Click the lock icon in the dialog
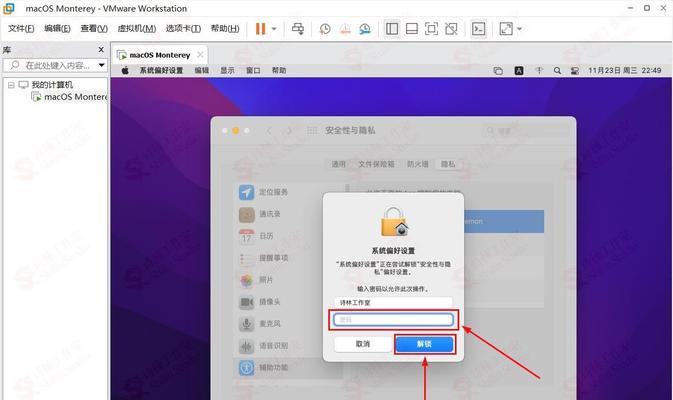Screen dimensions: 673x400 [x=394, y=222]
